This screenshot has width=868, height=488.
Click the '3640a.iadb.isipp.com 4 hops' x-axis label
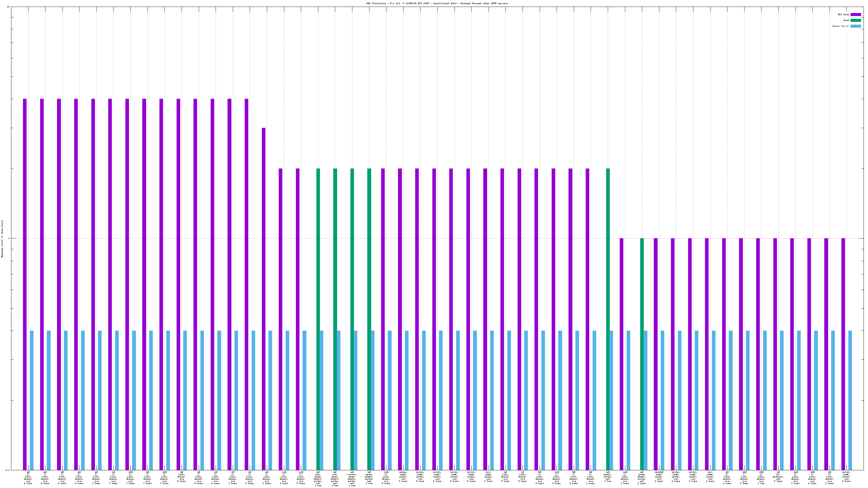403,477
